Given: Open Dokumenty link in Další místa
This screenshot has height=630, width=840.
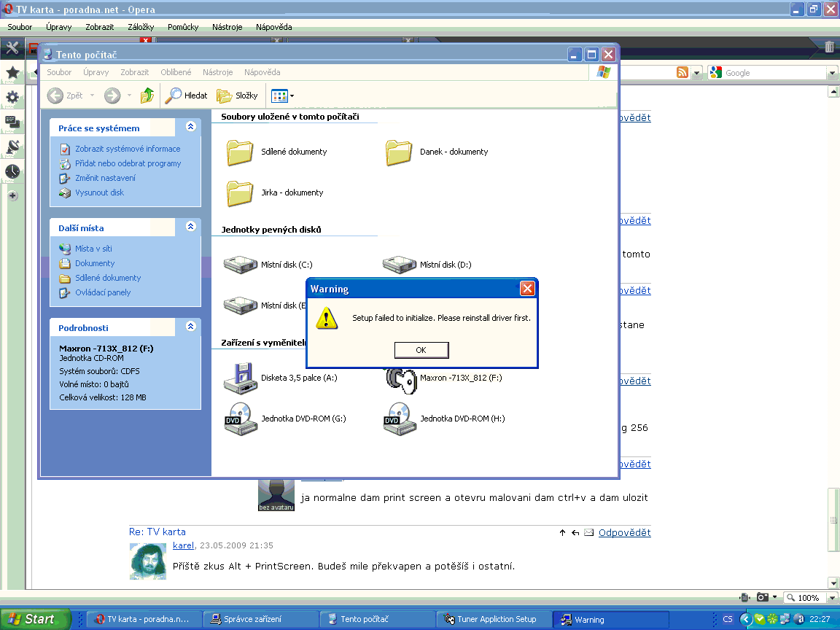Looking at the screenshot, I should click(95, 263).
